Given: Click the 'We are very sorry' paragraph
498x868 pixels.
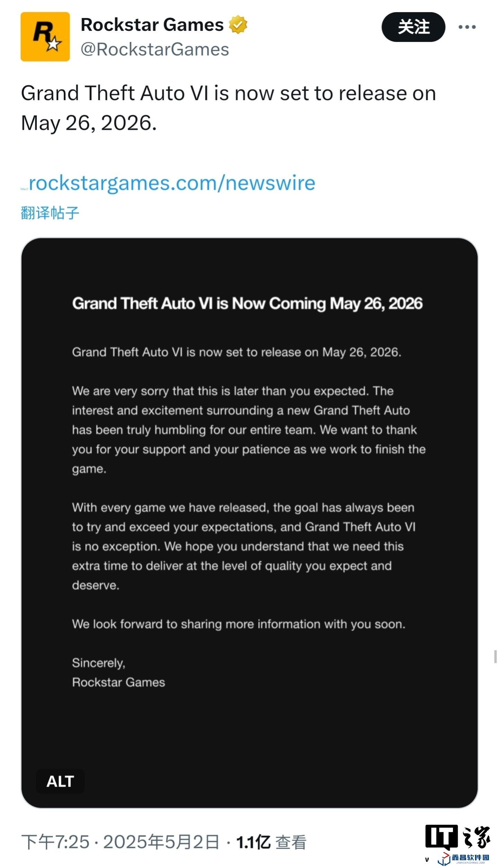Looking at the screenshot, I should 249,430.
